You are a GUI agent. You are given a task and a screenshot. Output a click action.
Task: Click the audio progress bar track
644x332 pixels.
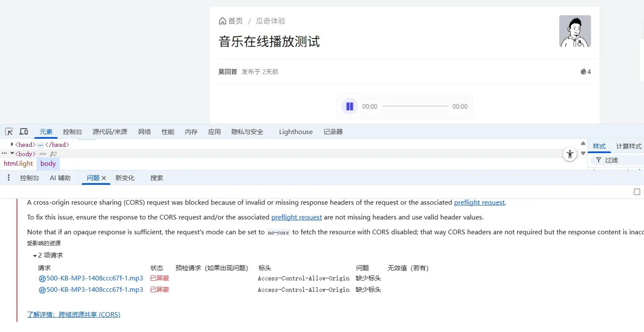point(415,106)
